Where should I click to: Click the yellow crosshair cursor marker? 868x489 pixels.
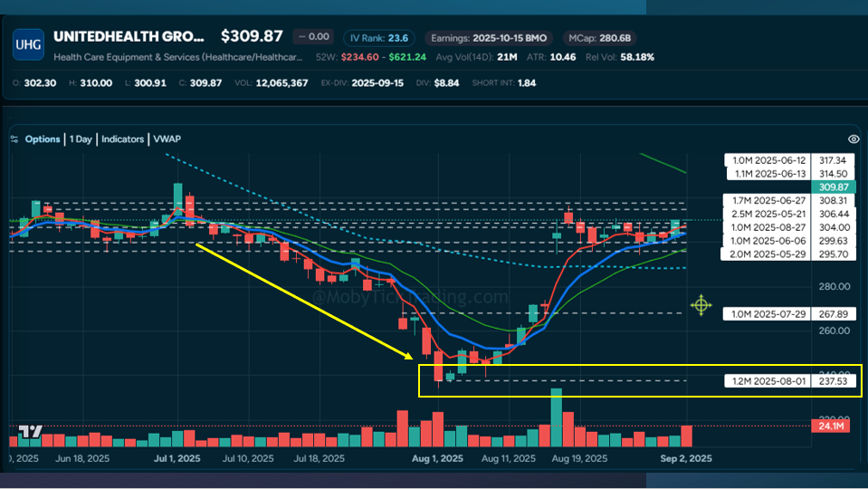pos(701,304)
